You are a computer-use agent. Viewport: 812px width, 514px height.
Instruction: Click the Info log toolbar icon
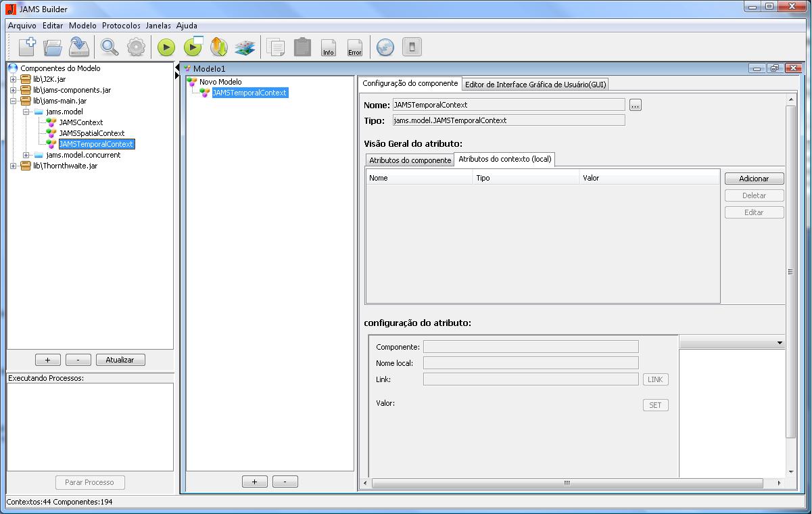(329, 47)
